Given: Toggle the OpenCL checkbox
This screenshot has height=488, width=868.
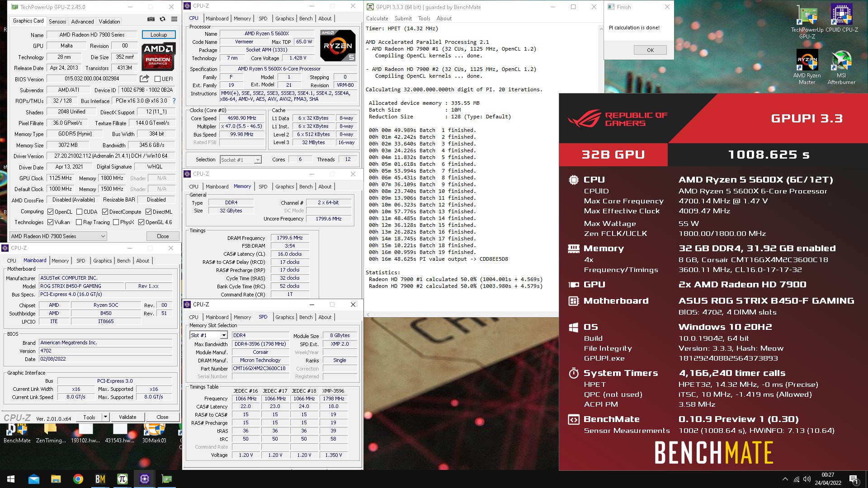Looking at the screenshot, I should point(50,211).
